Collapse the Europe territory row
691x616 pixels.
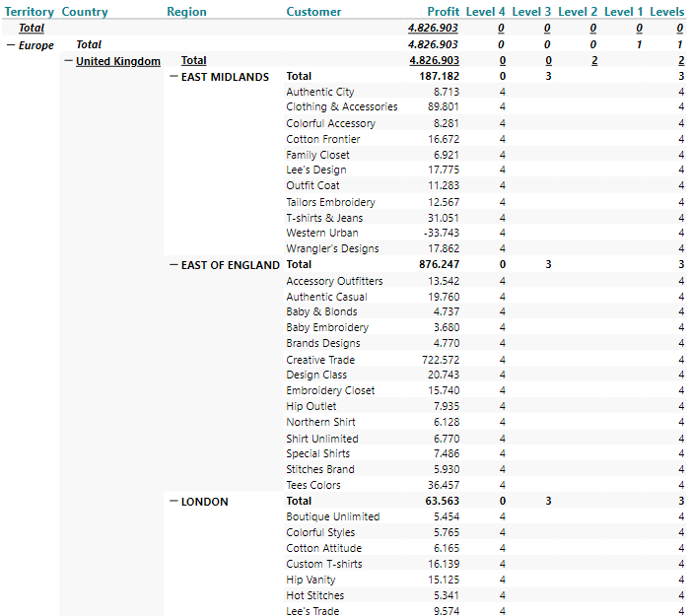[x=11, y=45]
